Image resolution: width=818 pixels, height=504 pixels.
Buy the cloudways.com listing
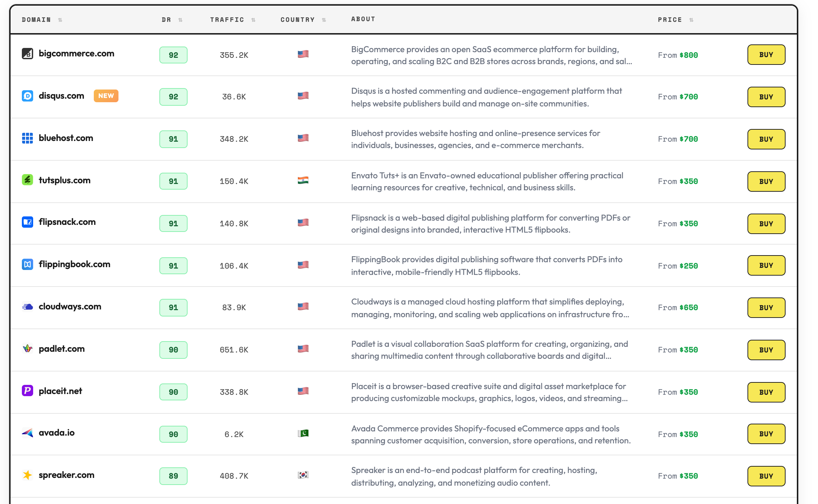coord(766,308)
